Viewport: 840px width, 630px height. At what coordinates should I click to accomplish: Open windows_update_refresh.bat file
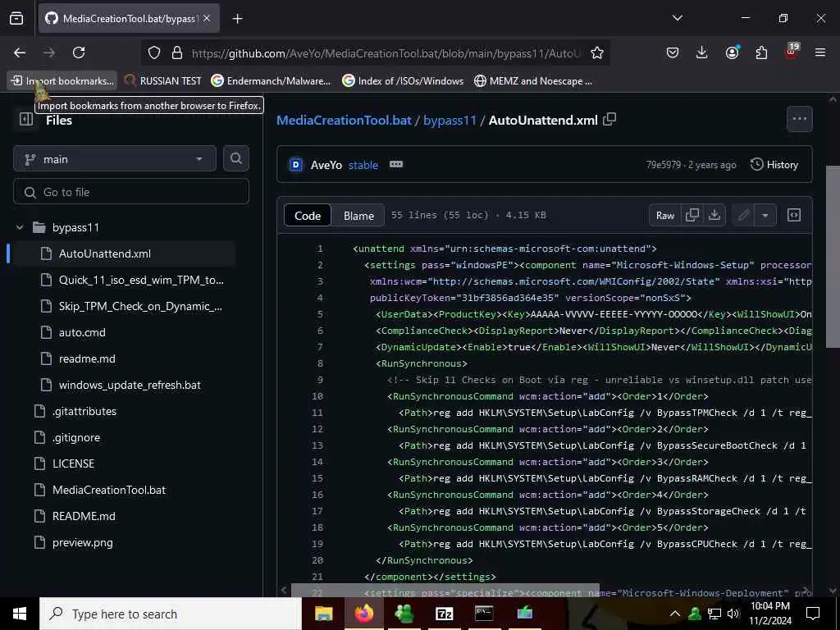(x=130, y=385)
